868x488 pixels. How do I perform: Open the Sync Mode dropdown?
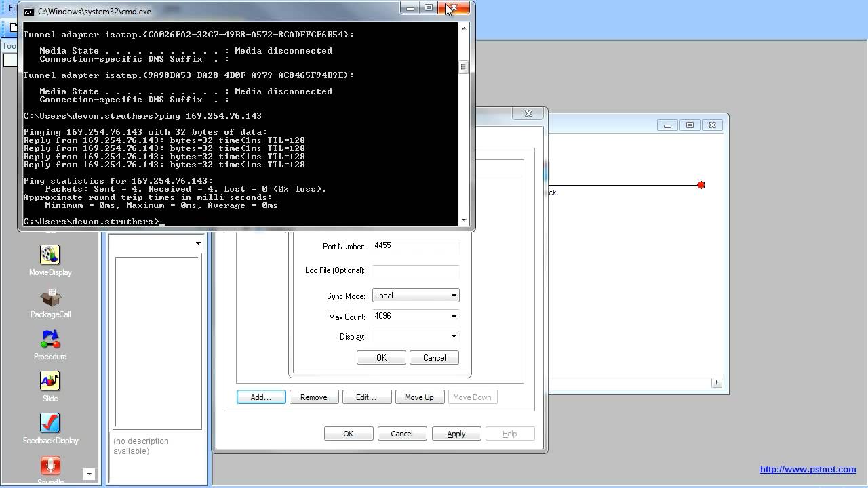pyautogui.click(x=454, y=296)
